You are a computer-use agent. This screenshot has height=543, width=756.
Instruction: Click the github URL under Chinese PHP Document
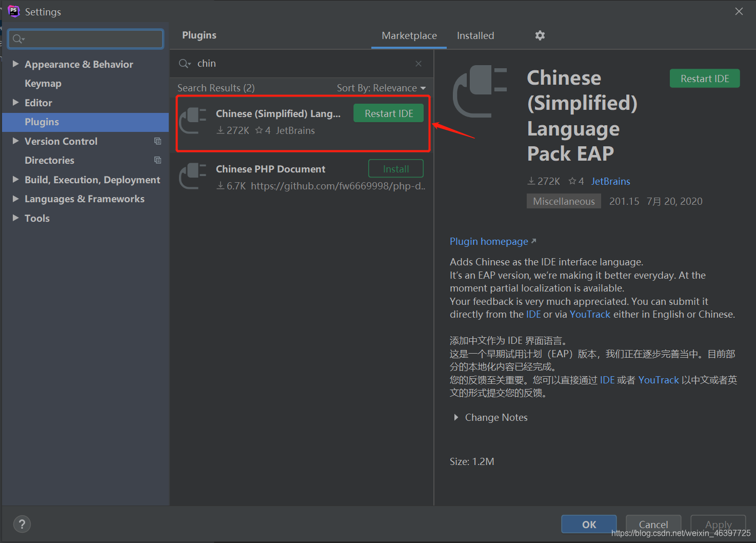pyautogui.click(x=338, y=186)
